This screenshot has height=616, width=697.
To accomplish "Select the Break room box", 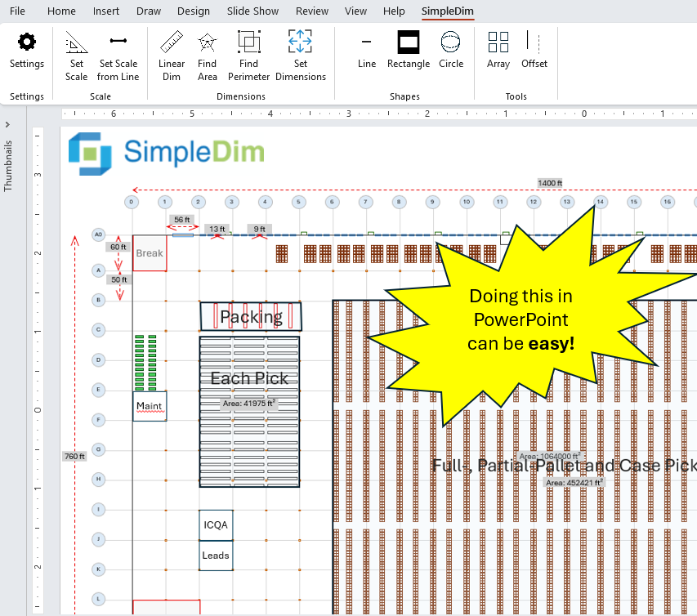I will [150, 253].
